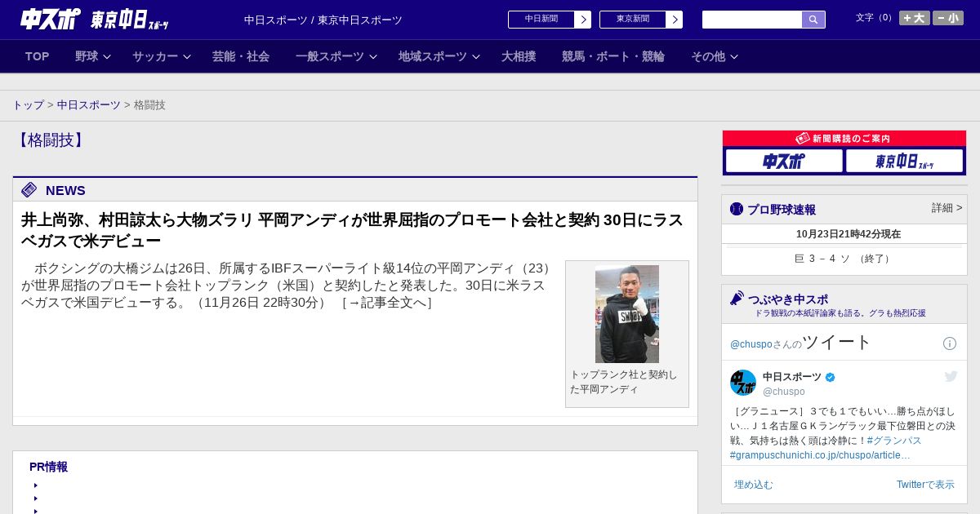Click the つぶやき中スポ megaphone icon
The image size is (980, 514).
pos(737,299)
